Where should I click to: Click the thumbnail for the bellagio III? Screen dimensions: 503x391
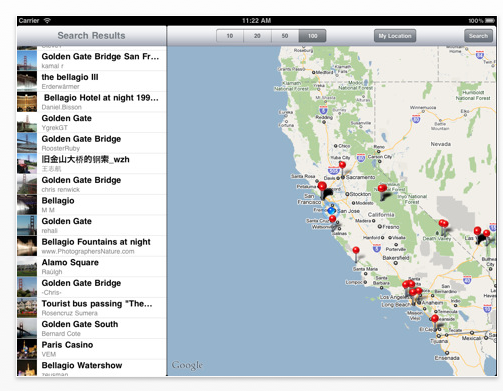point(27,81)
